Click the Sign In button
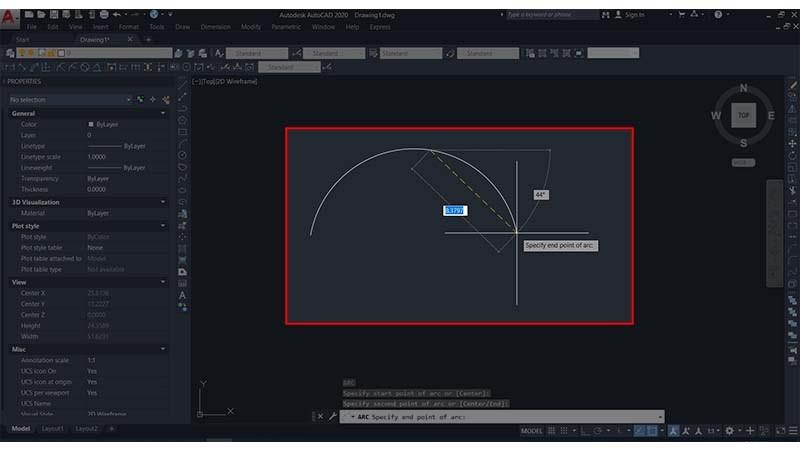Viewport: 800px width, 450px height. 630,15
